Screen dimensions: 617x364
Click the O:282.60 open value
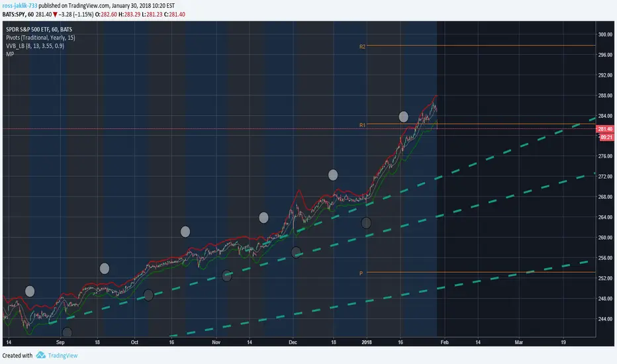[x=106, y=15]
